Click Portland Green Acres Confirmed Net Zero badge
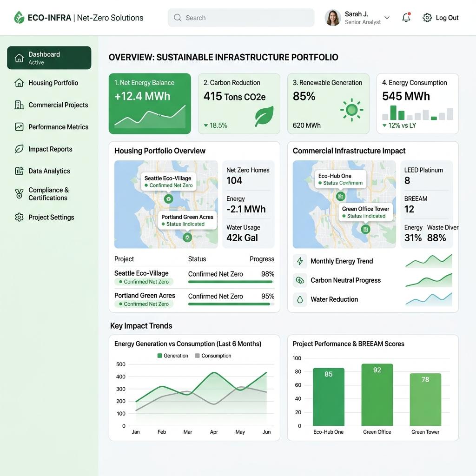Screen dimensions: 476x476 click(144, 304)
